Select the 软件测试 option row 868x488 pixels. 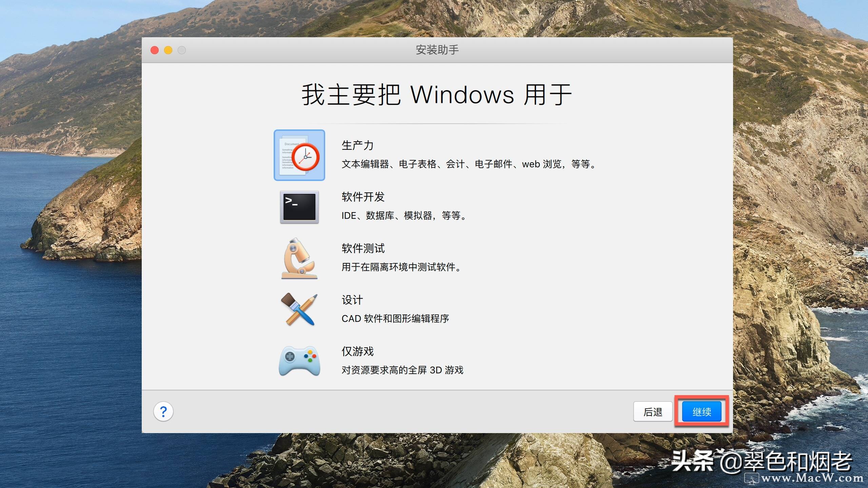pos(362,248)
